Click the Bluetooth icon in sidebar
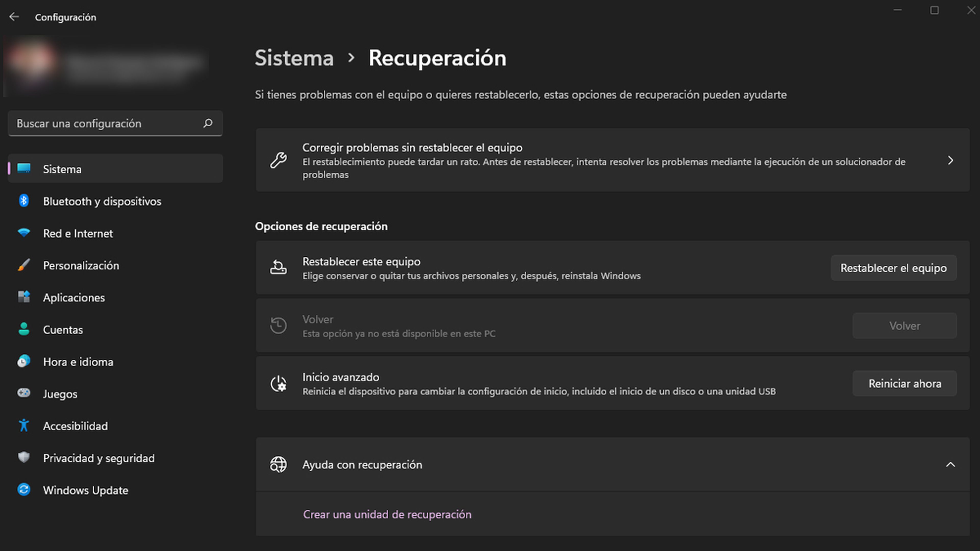This screenshot has width=980, height=551. pos(23,201)
